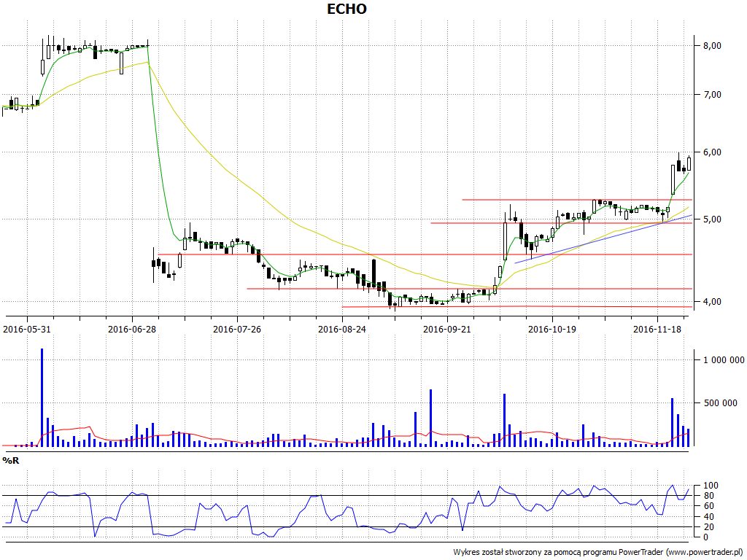Click the 2016-09-21 date label
Viewport: 747px width, 560px height.
447,329
